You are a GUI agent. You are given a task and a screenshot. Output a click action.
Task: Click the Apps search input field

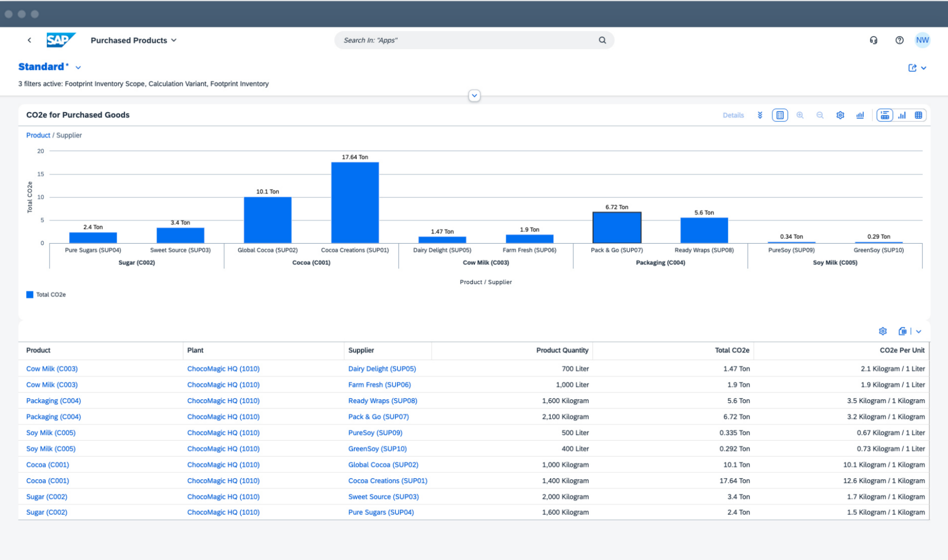click(x=467, y=40)
